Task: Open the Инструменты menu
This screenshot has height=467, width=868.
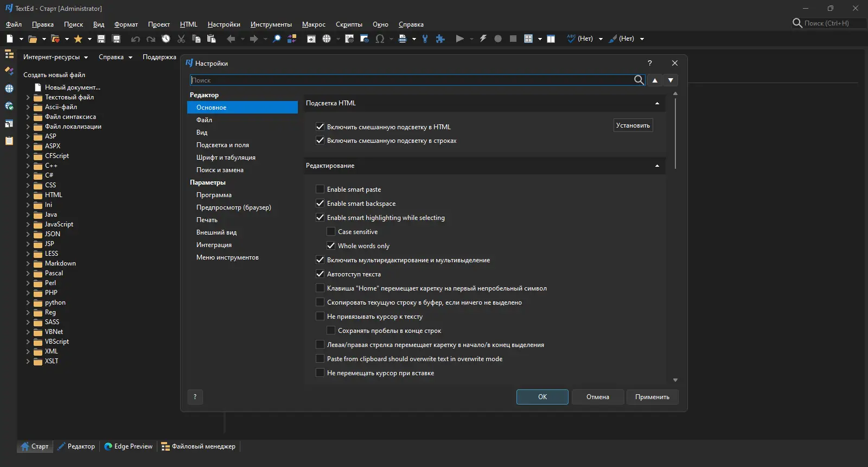Action: [271, 24]
